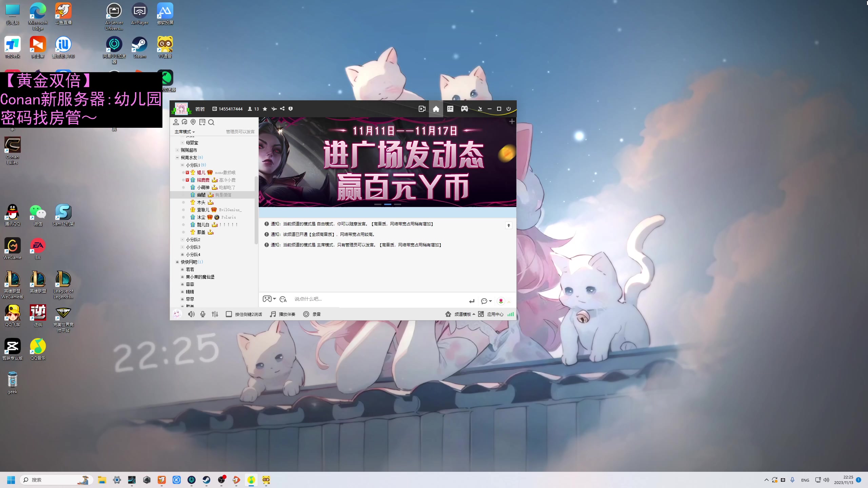Screen dimensions: 868x488
Task: Collapse the 柯南水友 channel group
Action: tap(177, 158)
